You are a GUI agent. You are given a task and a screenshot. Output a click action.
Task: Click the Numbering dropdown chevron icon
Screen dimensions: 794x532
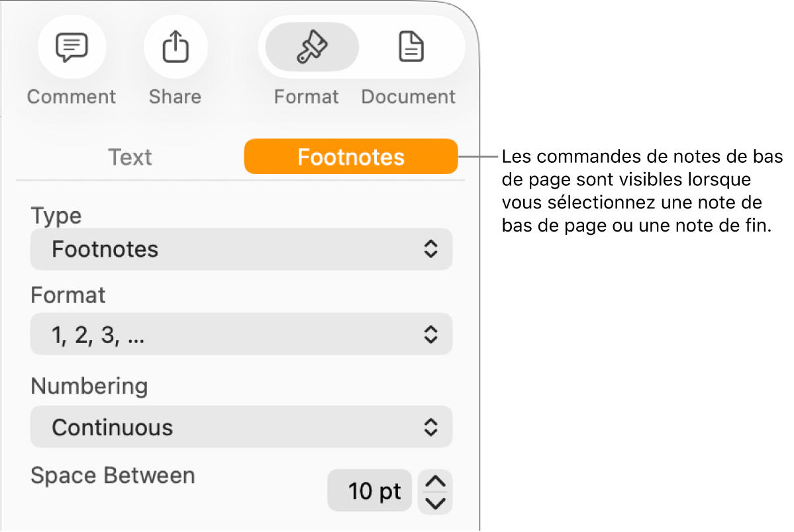(430, 427)
